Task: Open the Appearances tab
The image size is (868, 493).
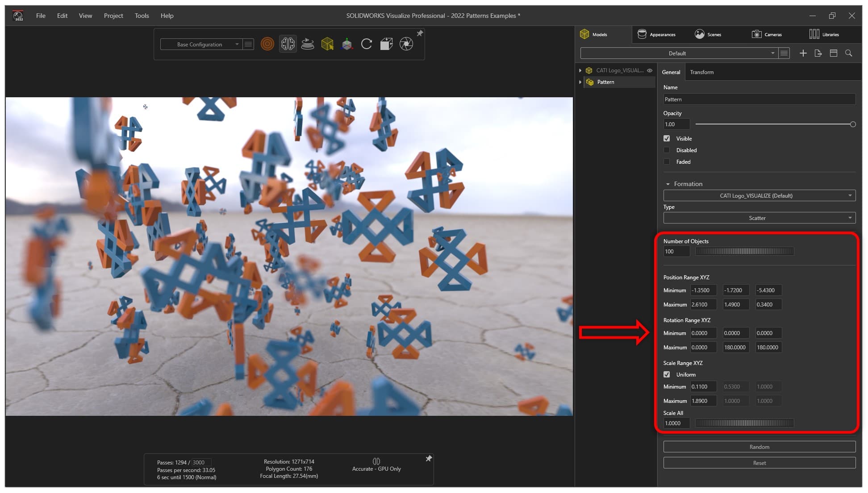Action: click(656, 34)
